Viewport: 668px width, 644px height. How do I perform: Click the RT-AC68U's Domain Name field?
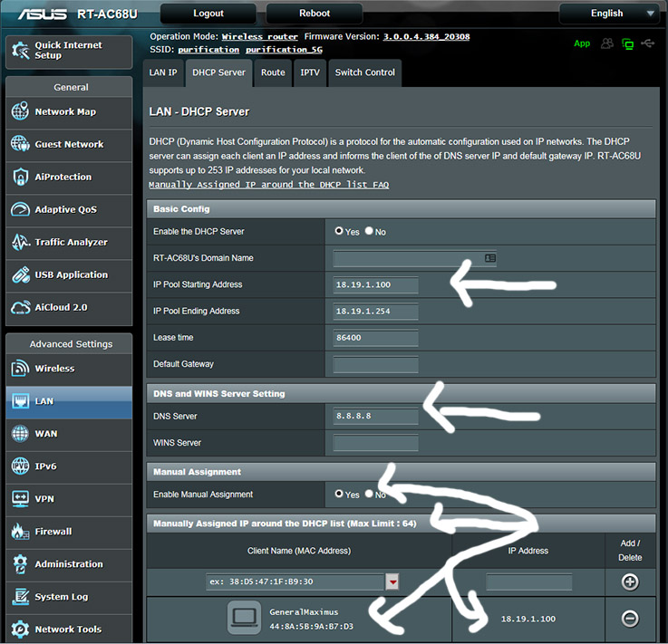(x=415, y=258)
